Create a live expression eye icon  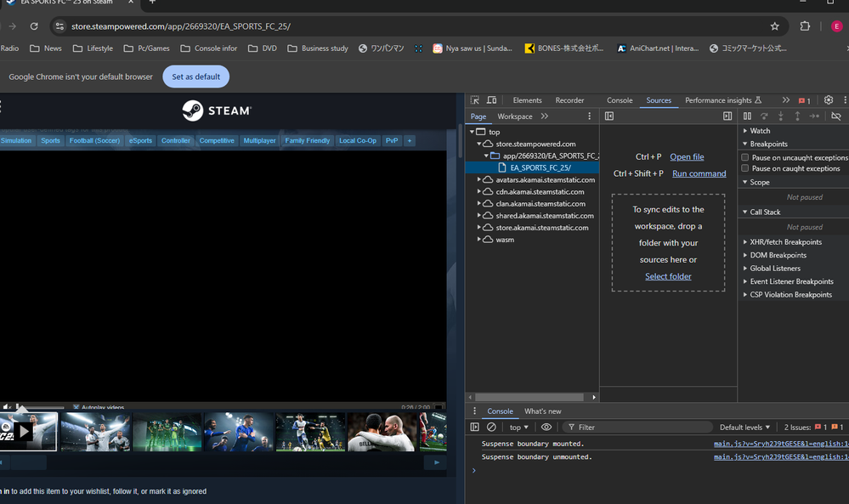(546, 428)
